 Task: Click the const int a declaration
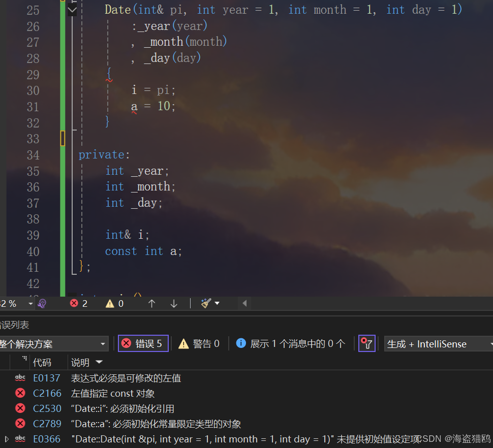tap(143, 251)
